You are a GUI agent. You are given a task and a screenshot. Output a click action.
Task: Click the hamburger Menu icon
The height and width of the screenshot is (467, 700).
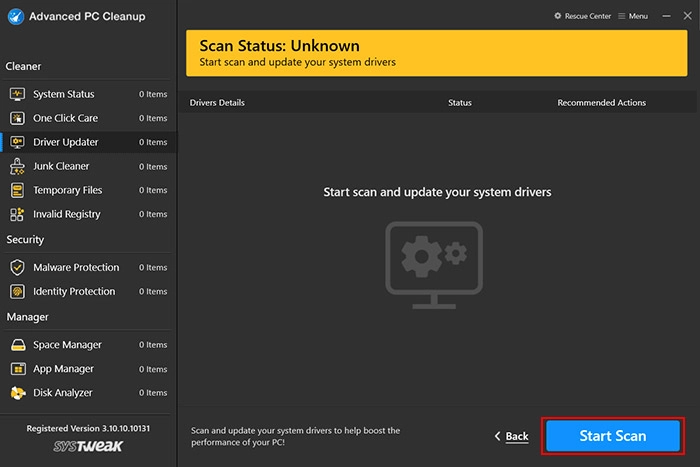(621, 16)
